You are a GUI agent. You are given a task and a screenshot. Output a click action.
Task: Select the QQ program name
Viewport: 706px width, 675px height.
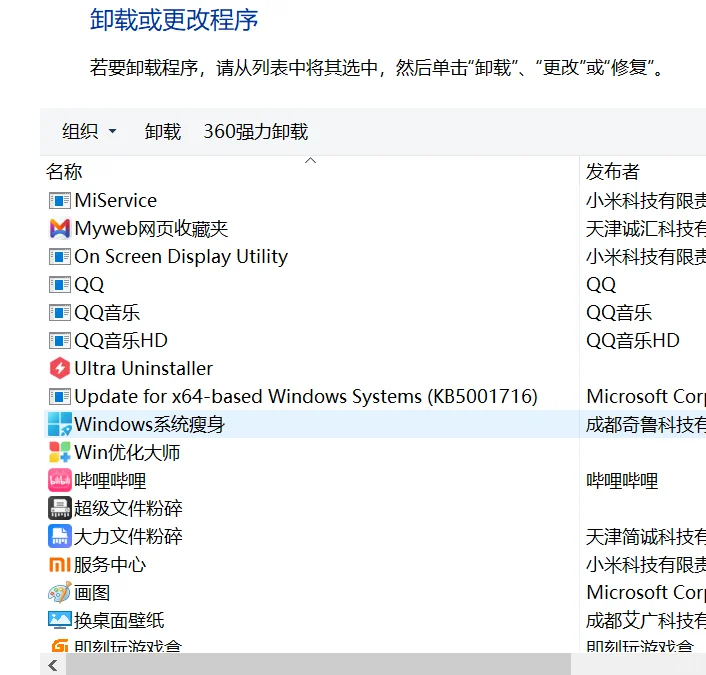click(x=89, y=285)
